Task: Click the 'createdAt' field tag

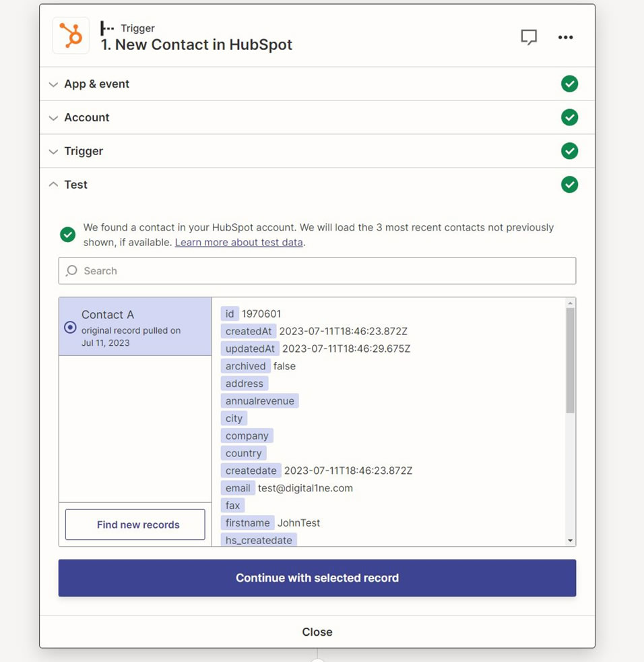Action: (249, 331)
